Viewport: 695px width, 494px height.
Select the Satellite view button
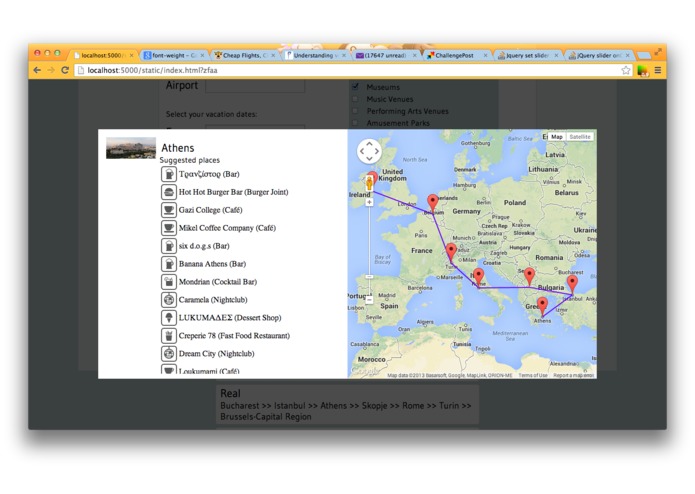580,137
